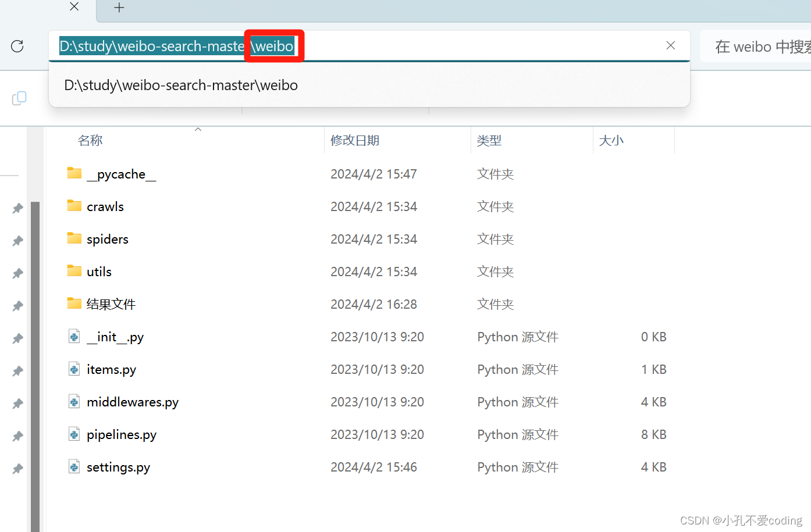Click the refresh icon beside address bar

click(17, 46)
